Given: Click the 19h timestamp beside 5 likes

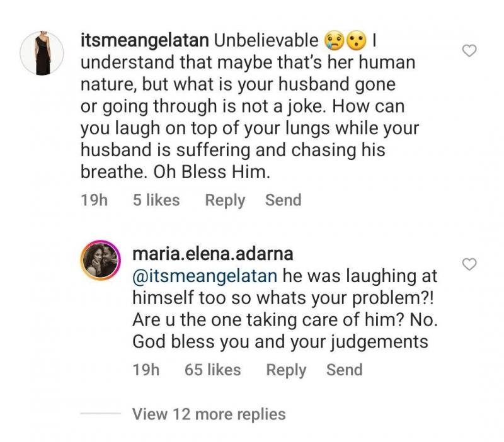Looking at the screenshot, I should click(x=94, y=200).
